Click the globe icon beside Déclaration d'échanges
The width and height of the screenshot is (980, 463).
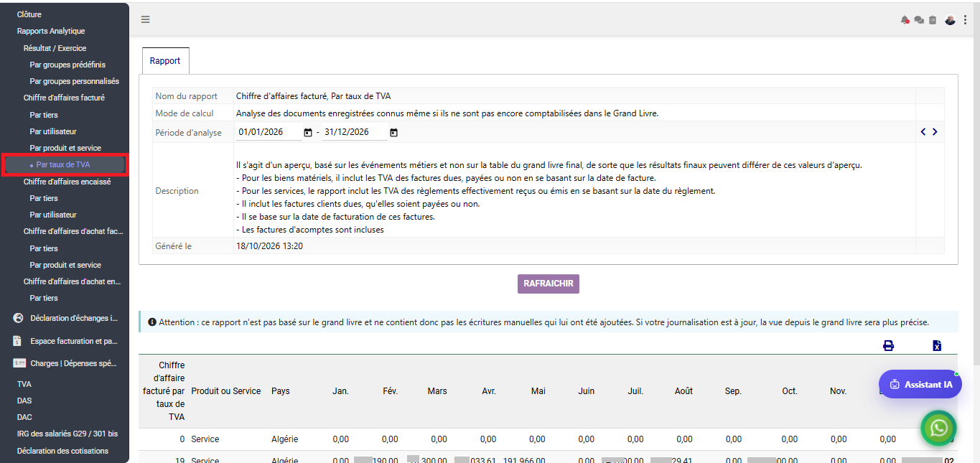tap(19, 318)
